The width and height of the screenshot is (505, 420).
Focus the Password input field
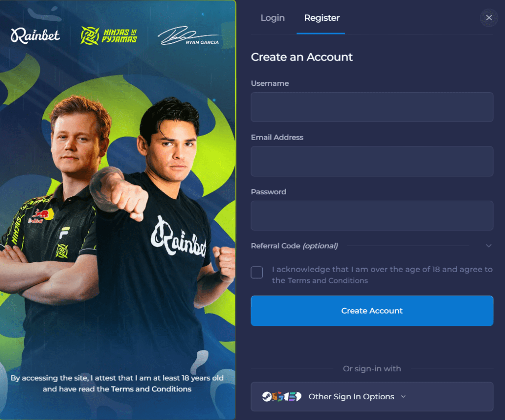372,215
